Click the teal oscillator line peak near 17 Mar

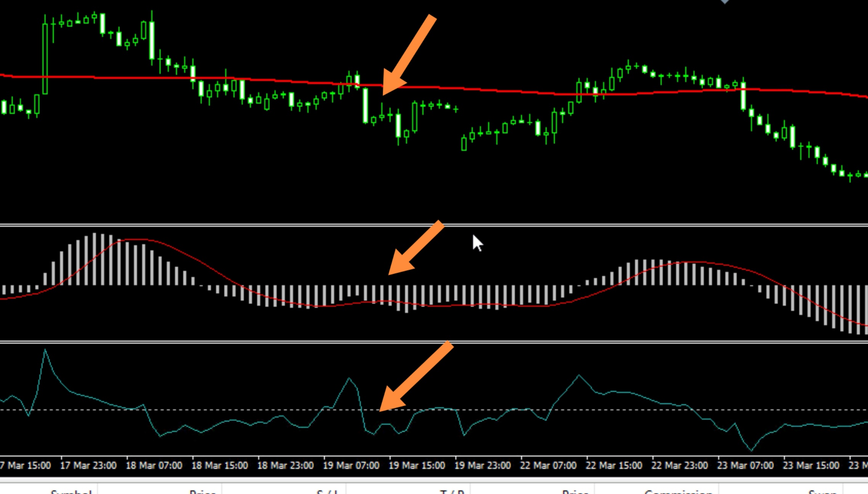pos(45,350)
